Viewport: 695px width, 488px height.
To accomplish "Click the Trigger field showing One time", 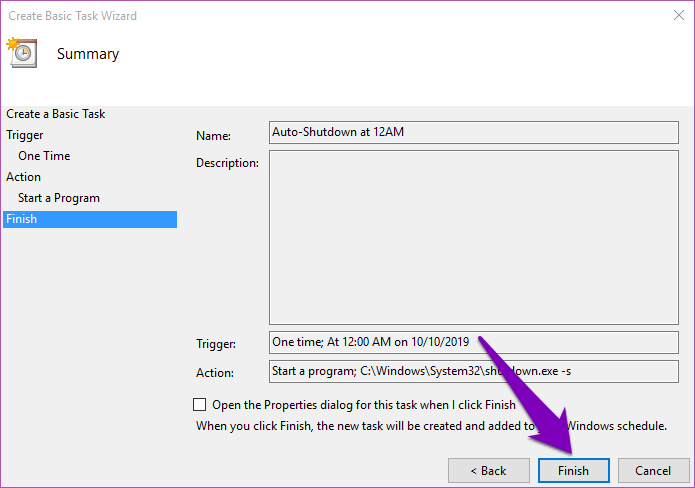I will (473, 342).
